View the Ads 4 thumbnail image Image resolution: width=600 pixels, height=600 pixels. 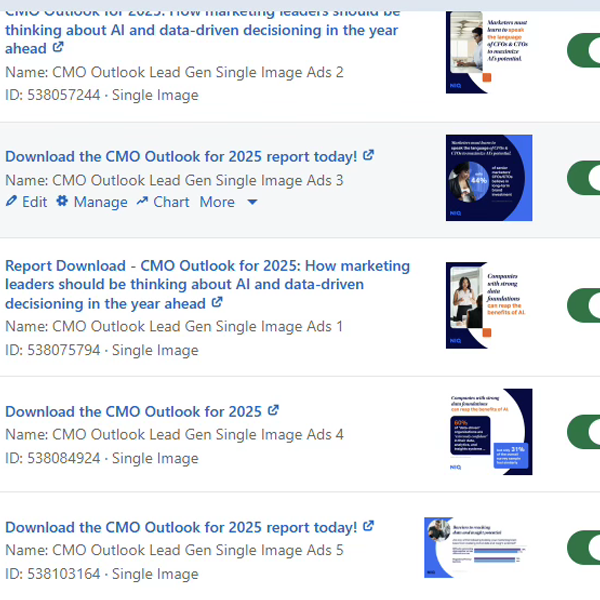pyautogui.click(x=488, y=432)
